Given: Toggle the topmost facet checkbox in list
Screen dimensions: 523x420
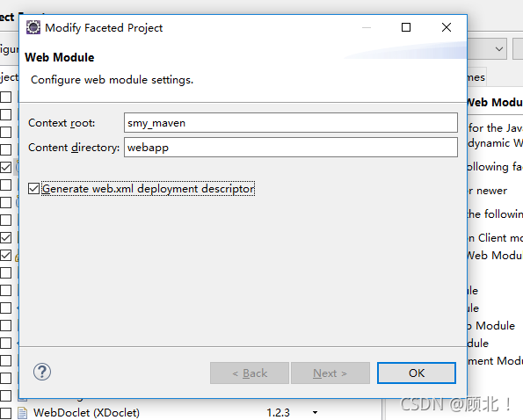Looking at the screenshot, I should [5, 97].
